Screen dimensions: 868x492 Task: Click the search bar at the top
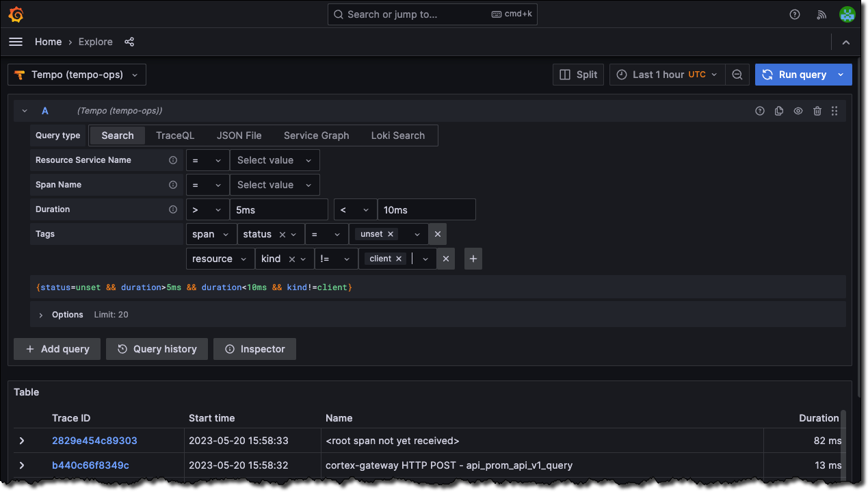coord(432,14)
